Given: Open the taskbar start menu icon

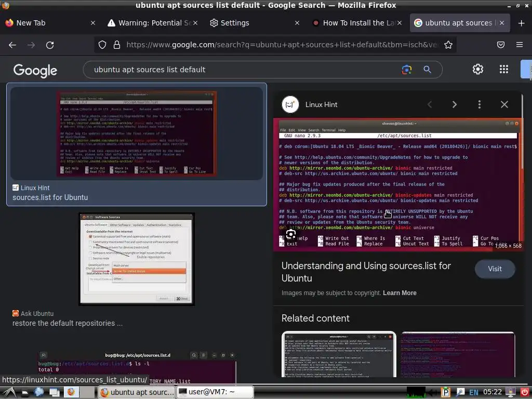Looking at the screenshot, I should pyautogui.click(x=9, y=392).
